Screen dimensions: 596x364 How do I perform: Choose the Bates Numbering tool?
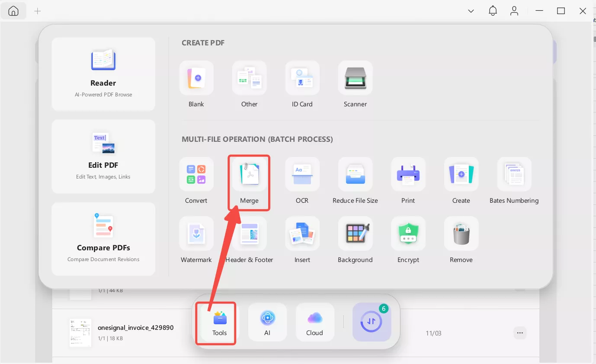coord(514,175)
